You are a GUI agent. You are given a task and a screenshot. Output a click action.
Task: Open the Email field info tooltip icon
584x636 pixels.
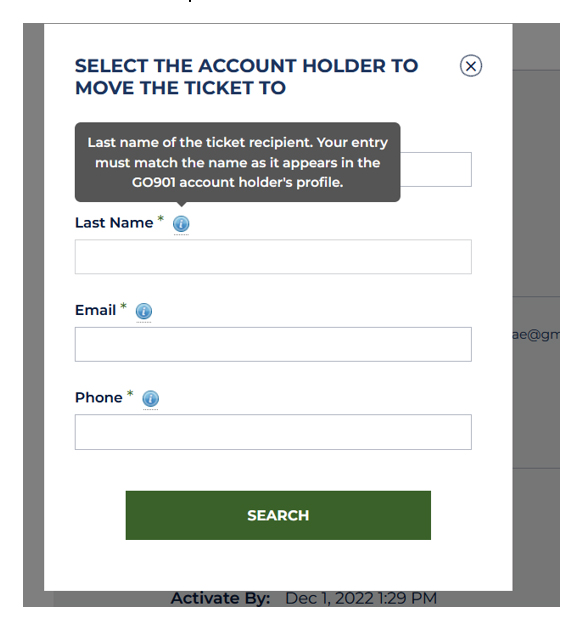coord(144,311)
